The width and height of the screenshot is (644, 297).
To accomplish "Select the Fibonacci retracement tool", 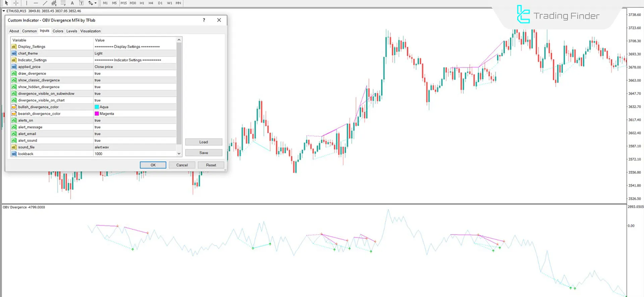I will click(x=63, y=3).
